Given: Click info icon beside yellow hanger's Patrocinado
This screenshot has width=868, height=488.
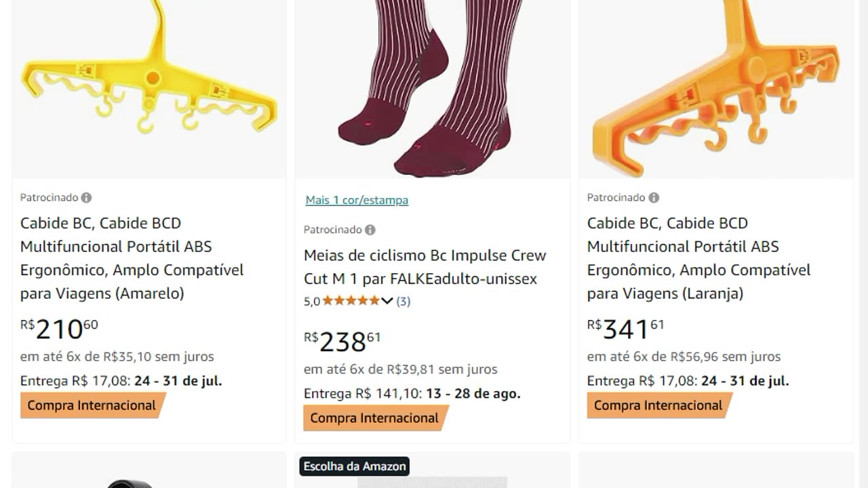Looking at the screenshot, I should click(86, 198).
